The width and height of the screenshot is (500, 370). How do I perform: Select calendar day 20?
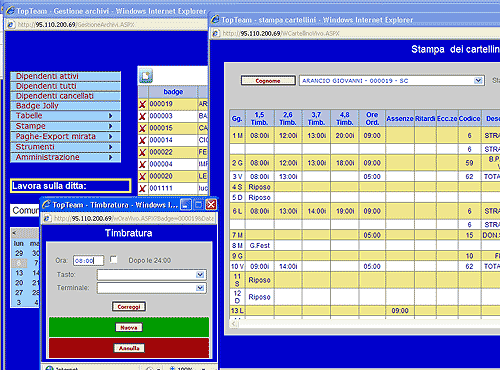tap(19, 283)
